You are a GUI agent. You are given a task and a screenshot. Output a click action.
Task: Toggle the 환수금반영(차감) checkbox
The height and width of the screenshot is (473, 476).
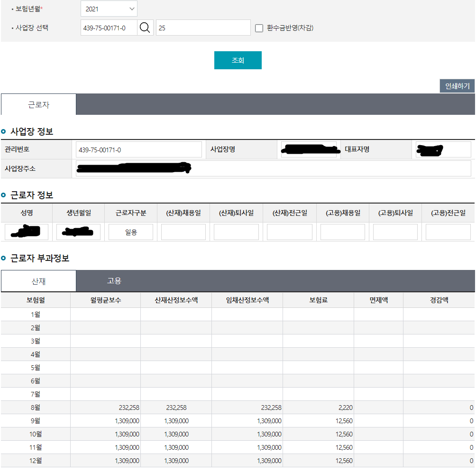click(x=259, y=28)
